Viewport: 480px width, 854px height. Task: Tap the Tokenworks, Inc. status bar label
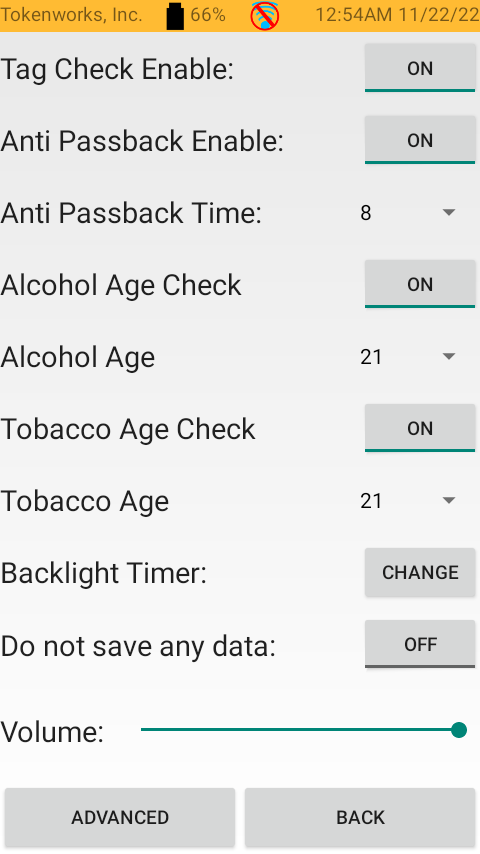(x=71, y=15)
